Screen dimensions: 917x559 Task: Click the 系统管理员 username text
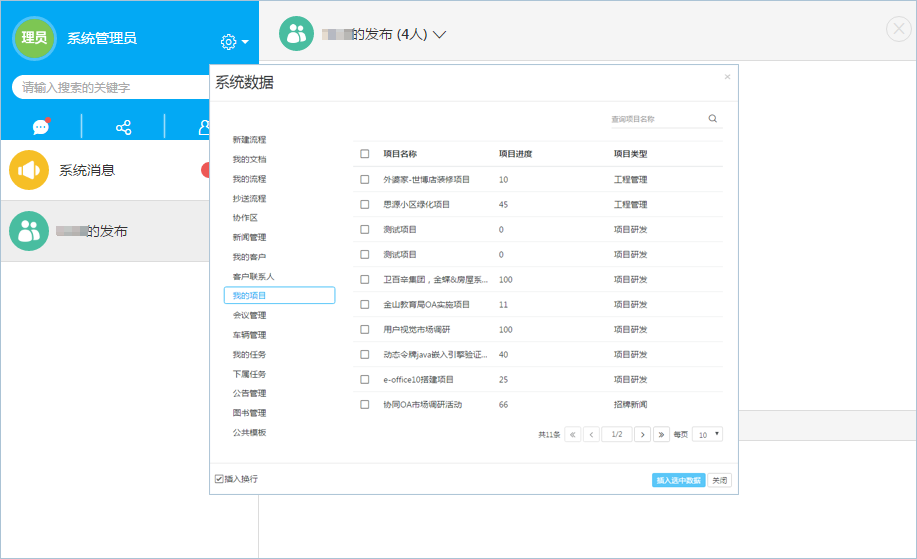point(102,39)
